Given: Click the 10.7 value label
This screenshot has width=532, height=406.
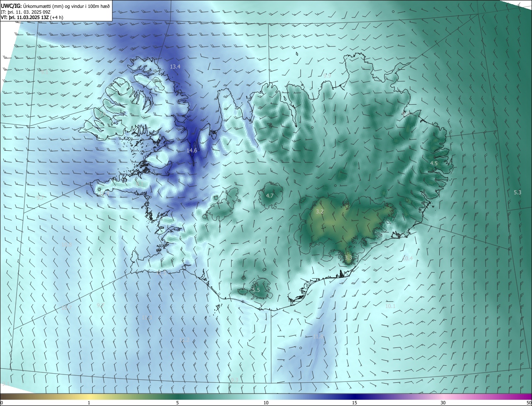Looking at the screenshot, I should click(66, 308).
